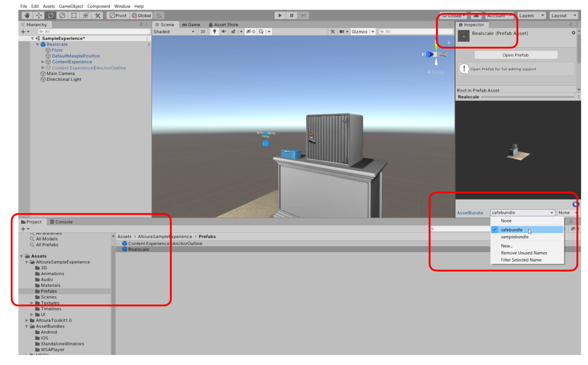Select Main Camera in Hierarchy
588x365 pixels.
point(61,74)
